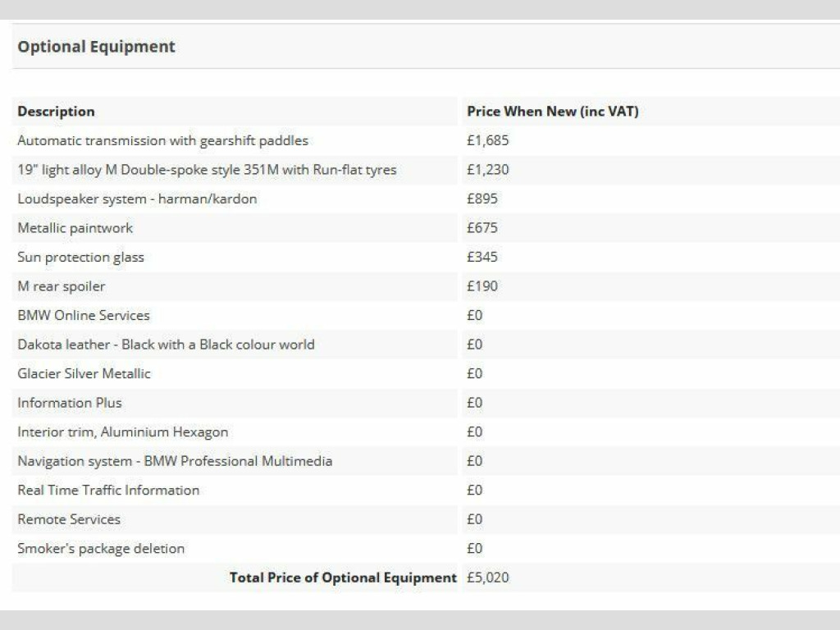Click the Optional Equipment heading
This screenshot has height=630, width=840.
point(96,47)
